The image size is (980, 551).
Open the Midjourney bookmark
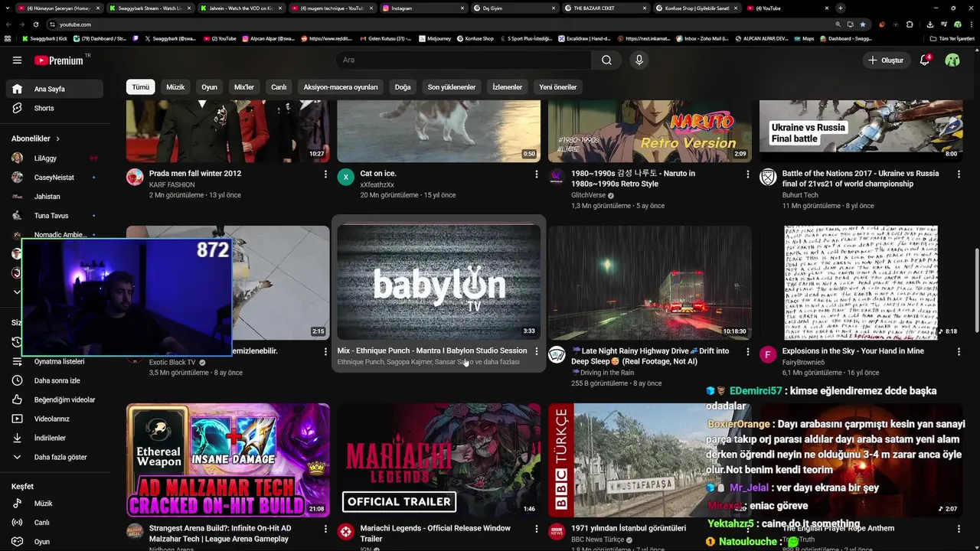pyautogui.click(x=434, y=38)
